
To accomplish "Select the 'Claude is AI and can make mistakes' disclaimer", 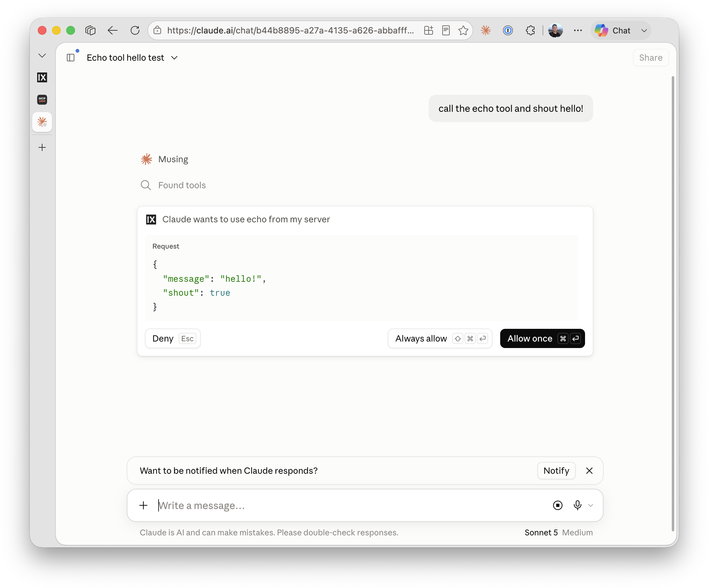I will point(269,532).
